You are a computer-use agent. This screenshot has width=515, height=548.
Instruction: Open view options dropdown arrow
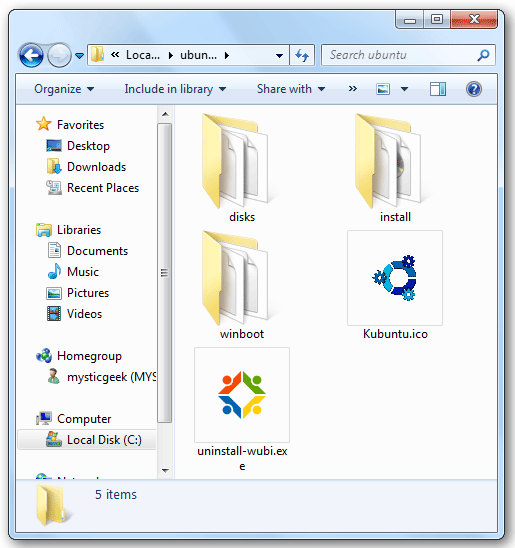pyautogui.click(x=404, y=89)
